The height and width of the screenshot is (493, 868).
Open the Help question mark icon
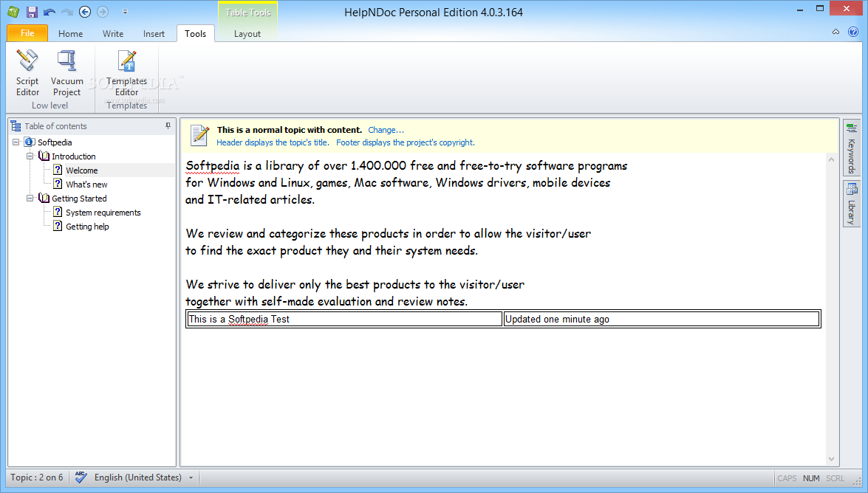(853, 32)
